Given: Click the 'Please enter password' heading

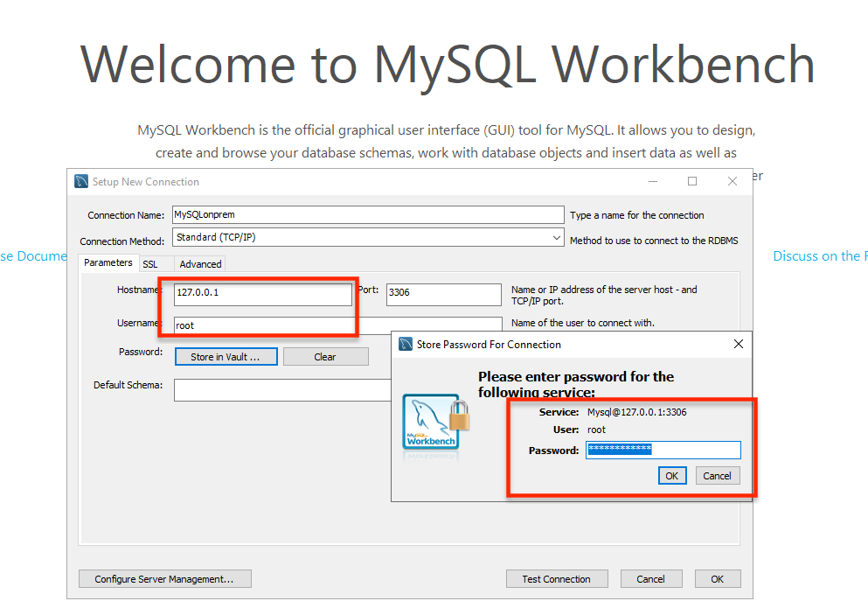Looking at the screenshot, I should point(576,384).
